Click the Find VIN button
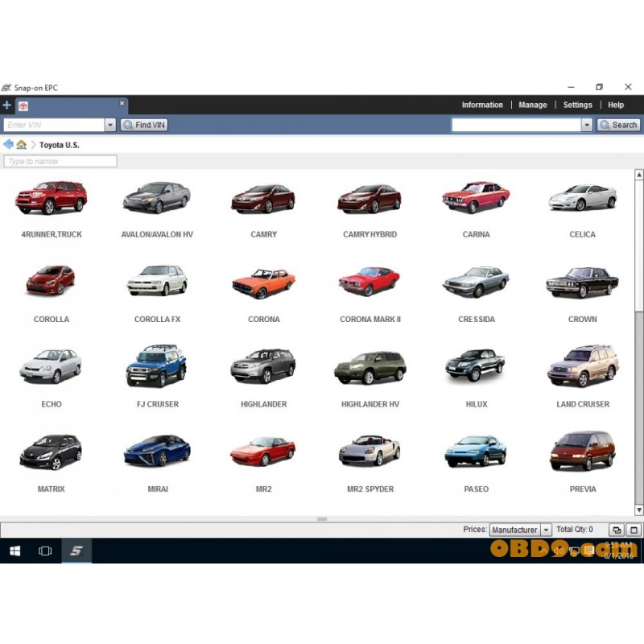This screenshot has height=644, width=644. click(x=144, y=125)
